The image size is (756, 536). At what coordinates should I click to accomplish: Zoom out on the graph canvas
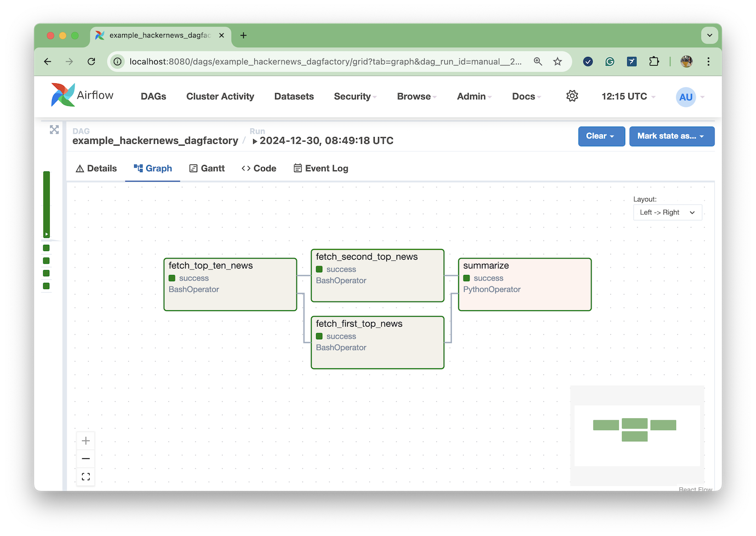point(86,459)
